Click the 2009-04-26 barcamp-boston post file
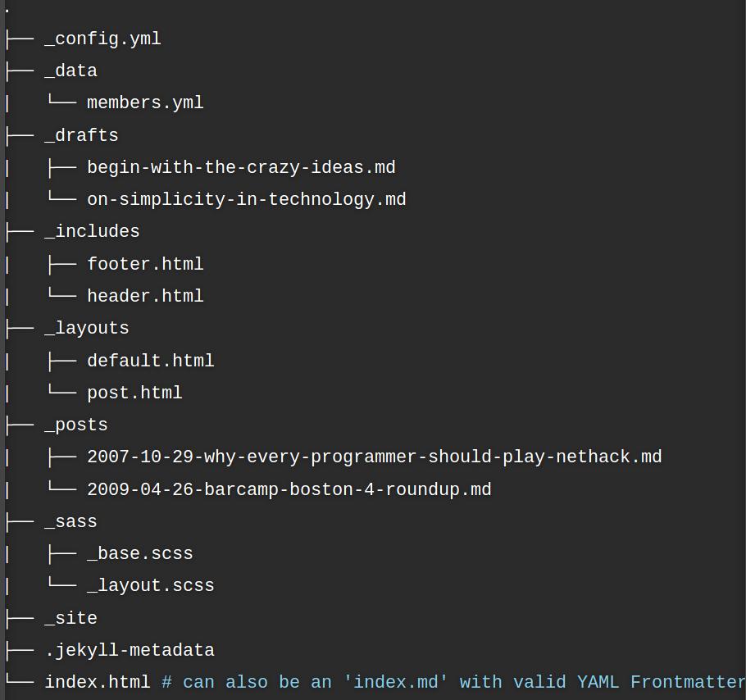746x700 pixels. (x=289, y=489)
